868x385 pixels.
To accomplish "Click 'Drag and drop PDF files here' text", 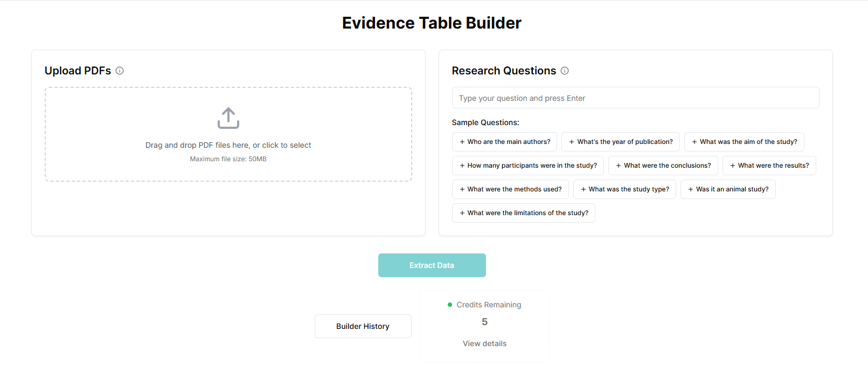I will pos(228,145).
